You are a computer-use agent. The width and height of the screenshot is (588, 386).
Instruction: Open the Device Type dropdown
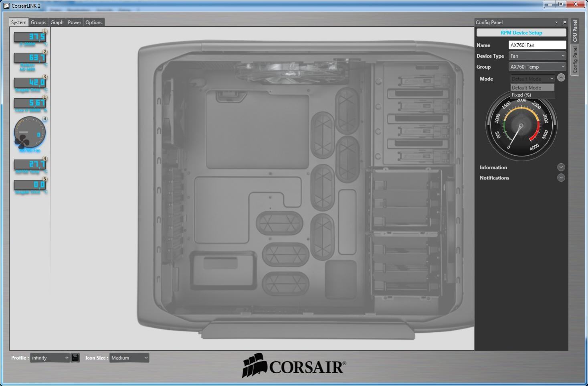[537, 56]
